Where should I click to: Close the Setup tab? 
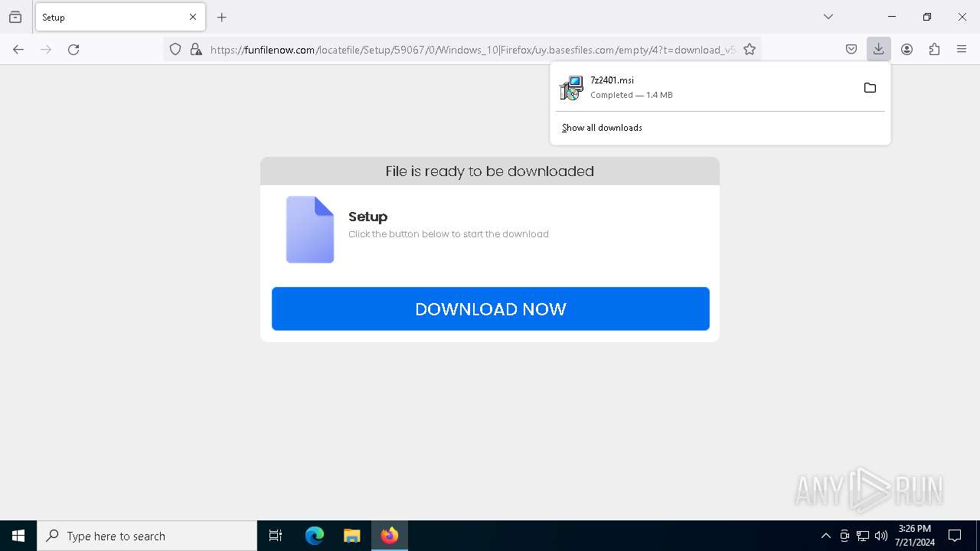click(x=193, y=17)
